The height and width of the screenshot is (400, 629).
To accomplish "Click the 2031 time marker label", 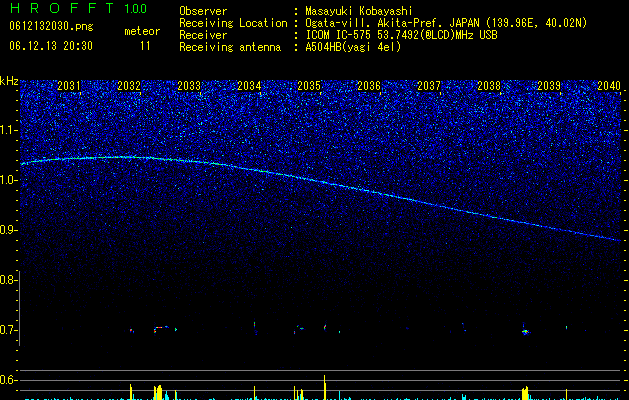I will (x=69, y=86).
